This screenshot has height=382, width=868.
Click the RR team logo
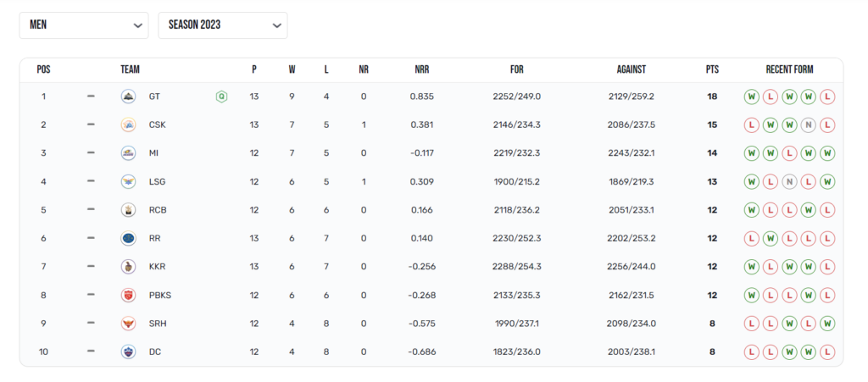[x=128, y=238]
